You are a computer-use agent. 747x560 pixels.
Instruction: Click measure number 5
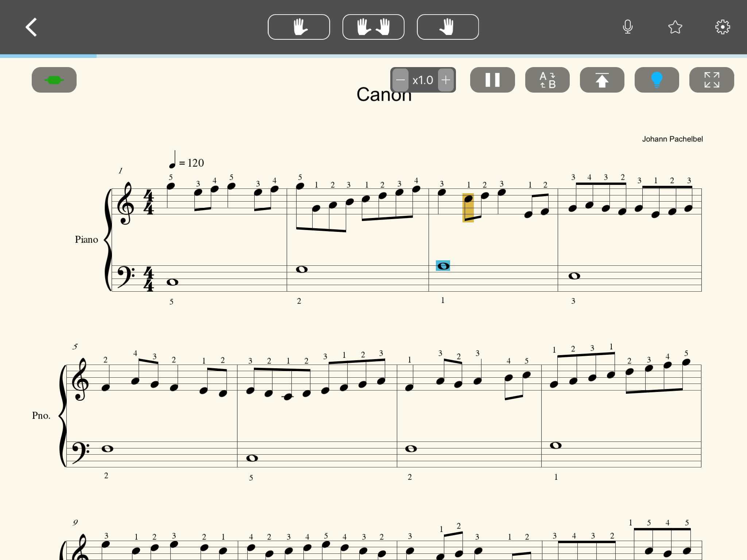coord(75,346)
